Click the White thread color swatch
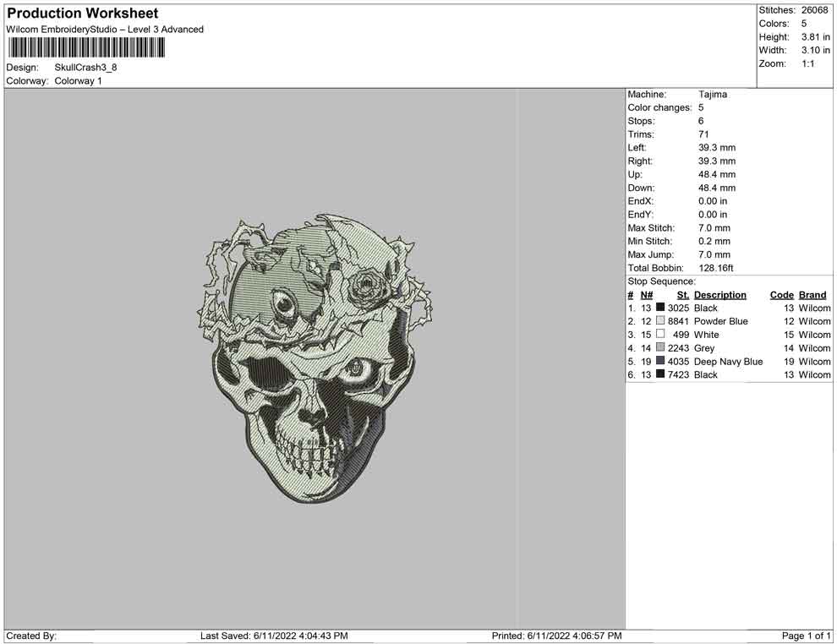 (x=660, y=335)
